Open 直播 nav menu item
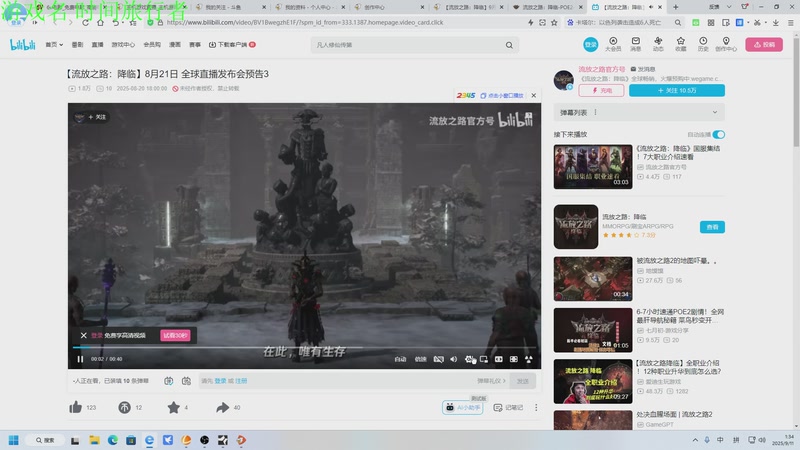This screenshot has height=450, width=800. coord(97,45)
